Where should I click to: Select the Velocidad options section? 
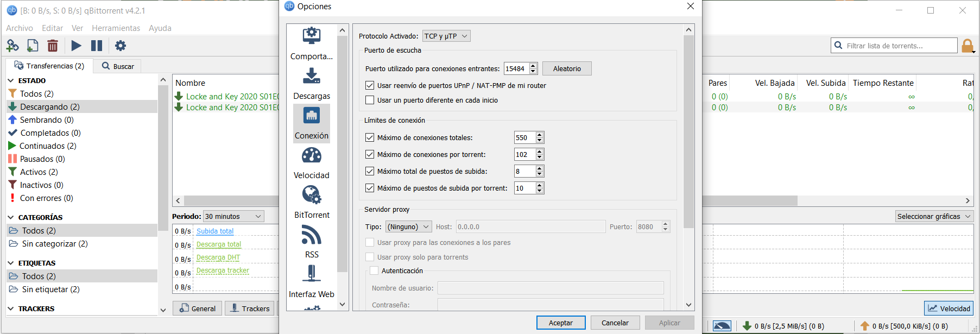click(311, 163)
